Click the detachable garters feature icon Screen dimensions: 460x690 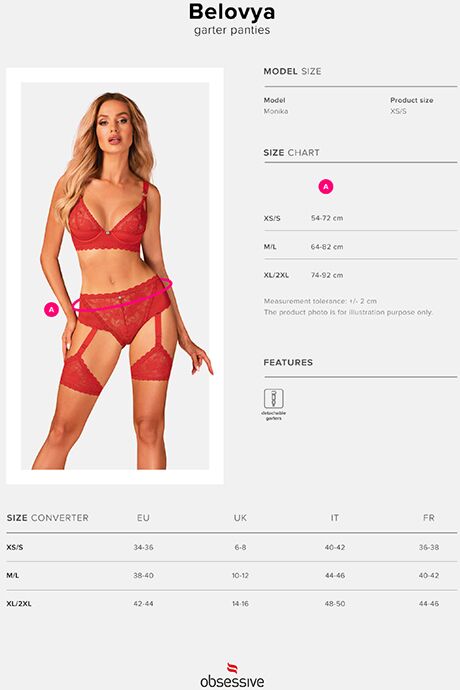(x=273, y=399)
